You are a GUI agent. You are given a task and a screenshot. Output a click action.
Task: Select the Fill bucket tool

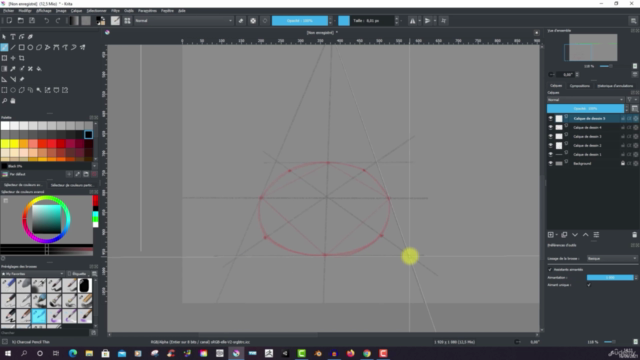click(x=39, y=69)
